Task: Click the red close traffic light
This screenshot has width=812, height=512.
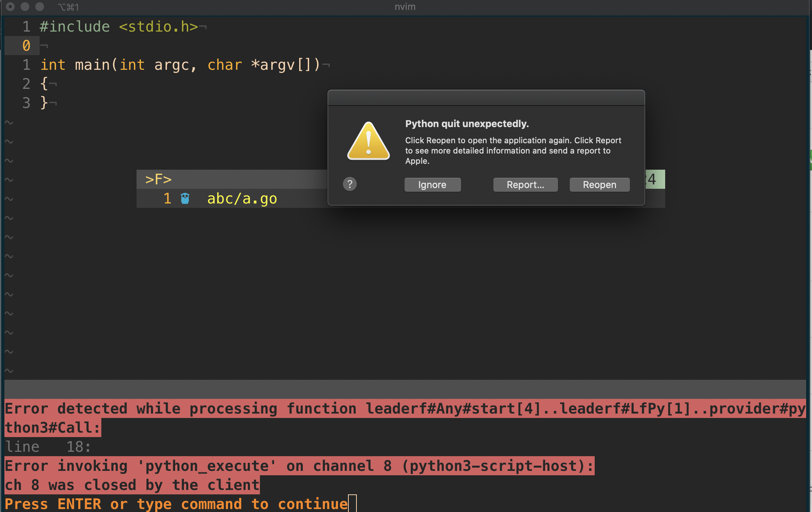Action: (x=10, y=6)
